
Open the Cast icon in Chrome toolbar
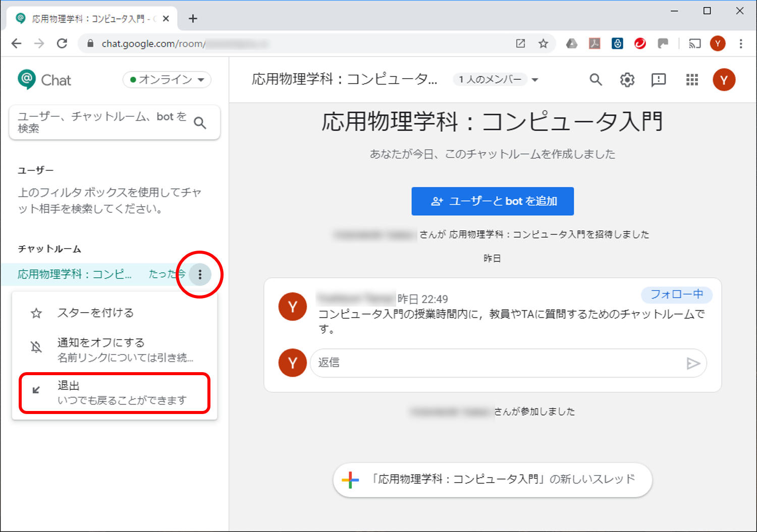coord(695,43)
